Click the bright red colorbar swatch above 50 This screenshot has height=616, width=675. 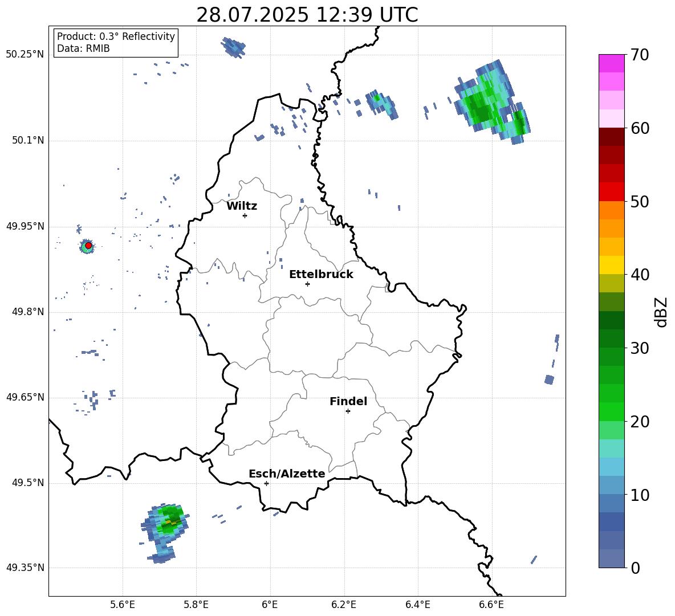pyautogui.click(x=611, y=191)
